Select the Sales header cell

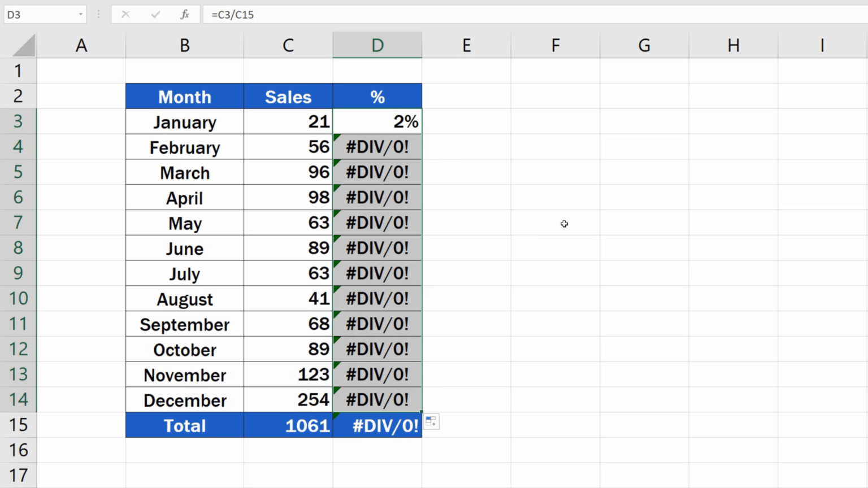288,96
